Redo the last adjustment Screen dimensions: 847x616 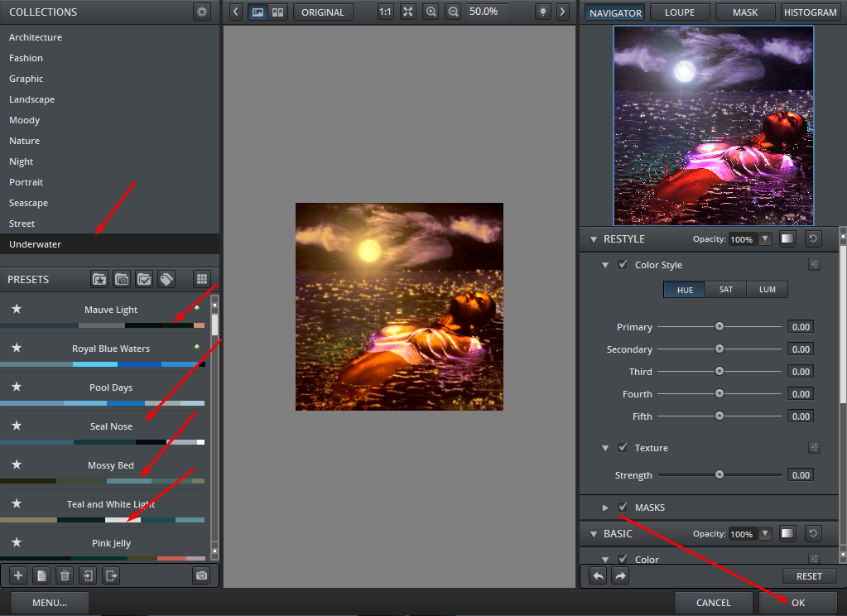(621, 576)
